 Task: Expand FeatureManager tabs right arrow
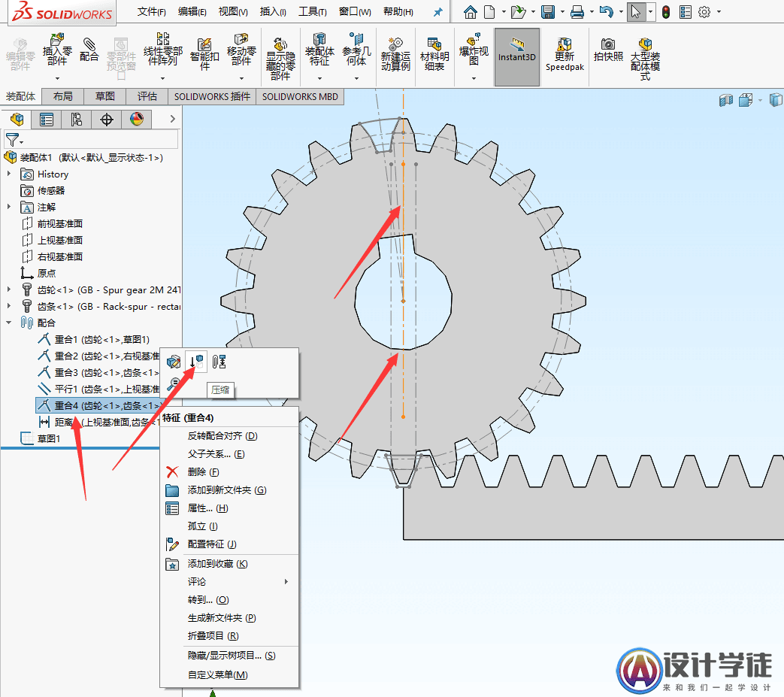coord(172,119)
